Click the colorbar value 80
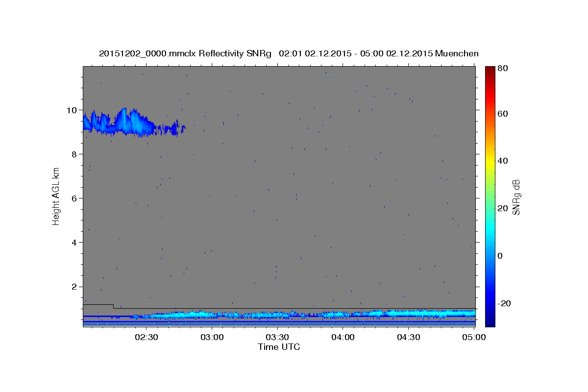This screenshot has width=588, height=392. point(503,69)
